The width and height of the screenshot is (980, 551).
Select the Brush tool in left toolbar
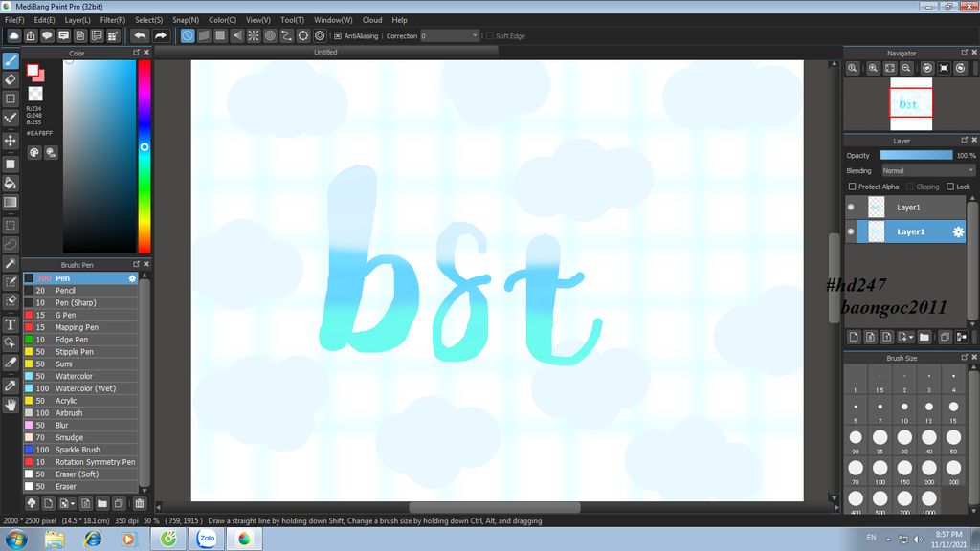click(11, 60)
